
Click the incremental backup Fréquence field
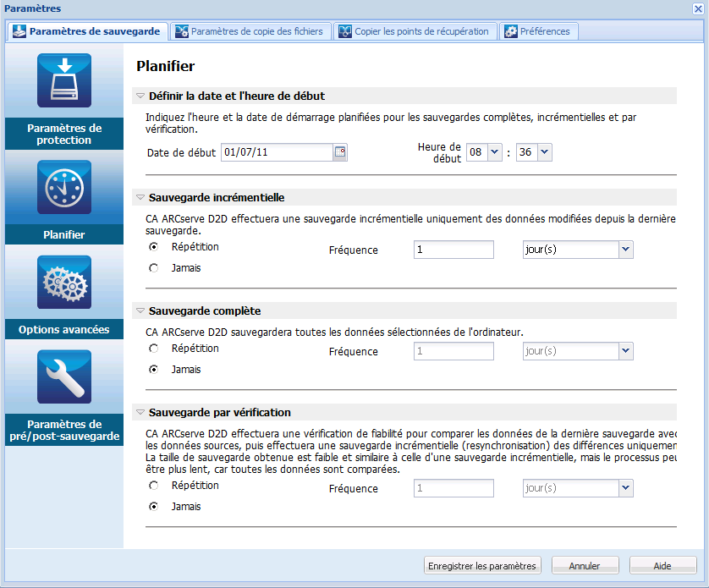[x=453, y=250]
